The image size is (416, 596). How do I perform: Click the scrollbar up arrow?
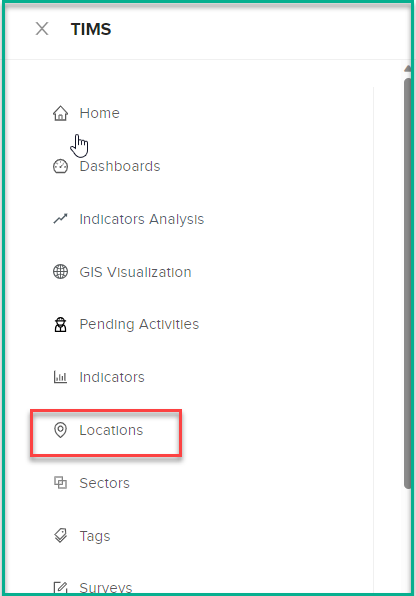(408, 68)
